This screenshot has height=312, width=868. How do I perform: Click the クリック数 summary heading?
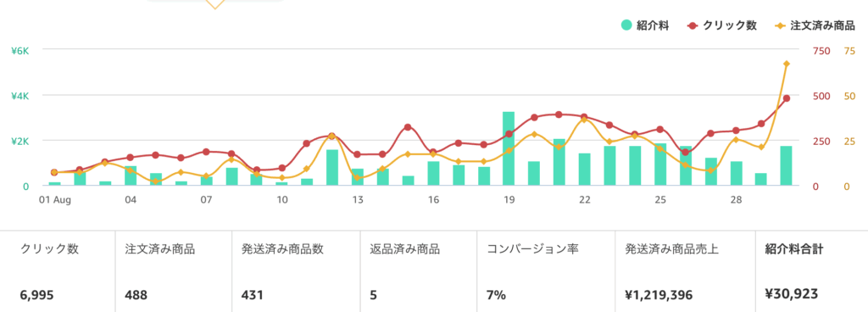(x=49, y=249)
